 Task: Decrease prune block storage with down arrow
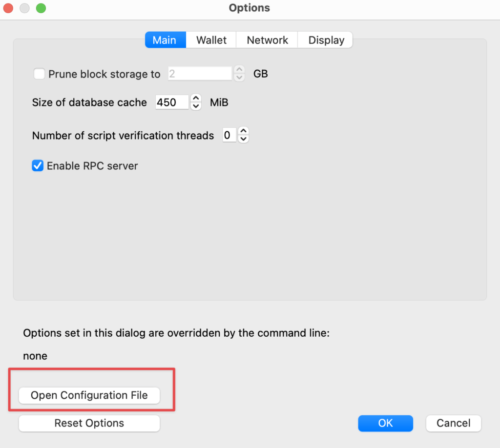pyautogui.click(x=239, y=78)
